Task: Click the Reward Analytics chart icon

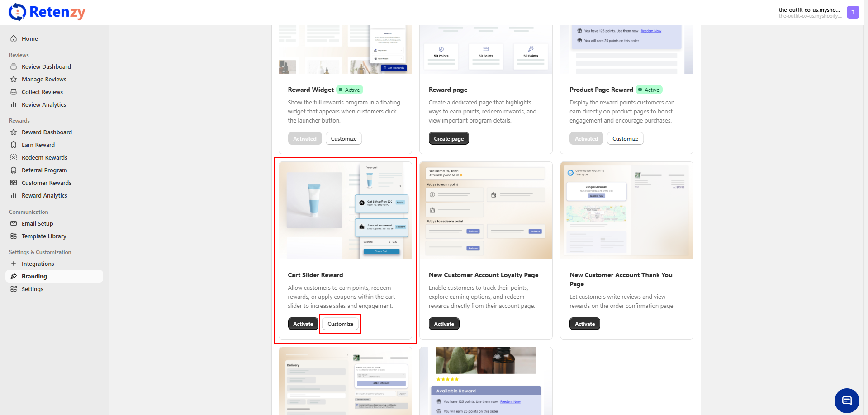Action: tap(14, 195)
